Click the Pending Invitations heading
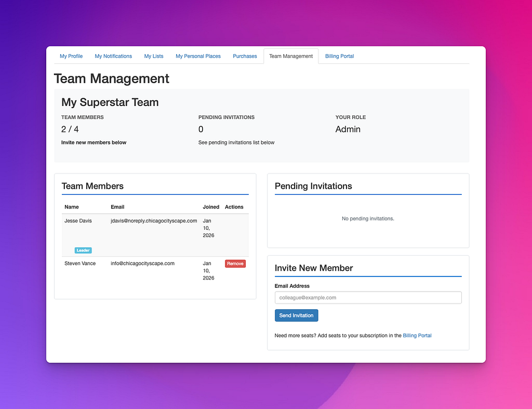 (313, 186)
